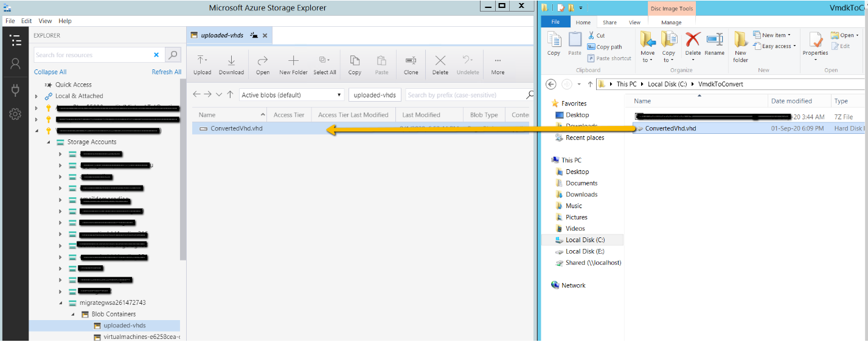The image size is (868, 342).
Task: Clear the Search for resources field
Action: point(156,55)
